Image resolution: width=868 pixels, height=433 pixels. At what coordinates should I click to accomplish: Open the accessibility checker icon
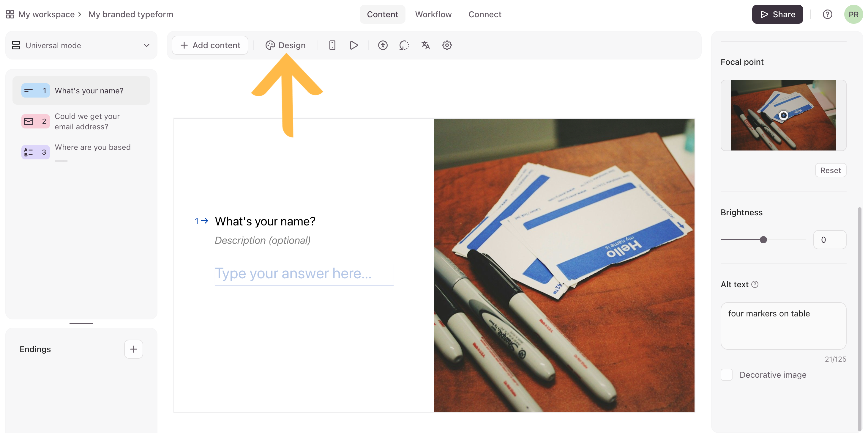point(383,45)
